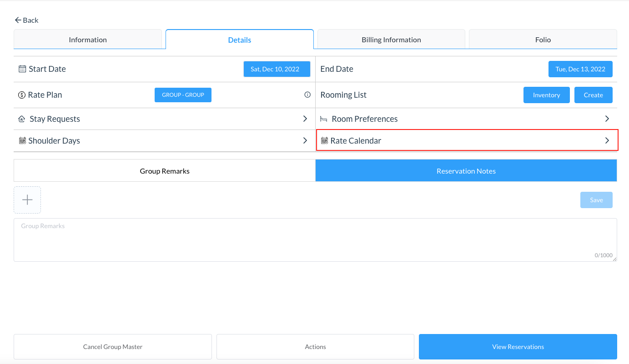Click the Rate Plan dollar icon

click(x=22, y=95)
